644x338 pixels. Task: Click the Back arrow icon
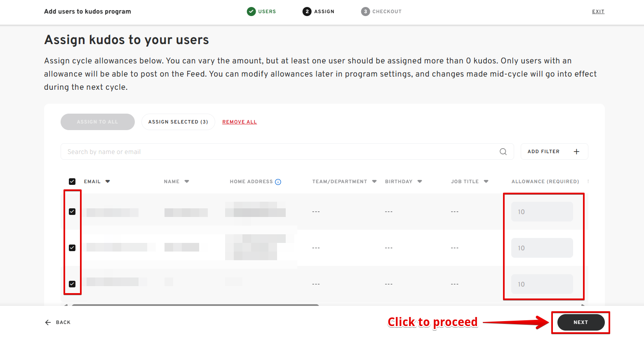(48, 322)
